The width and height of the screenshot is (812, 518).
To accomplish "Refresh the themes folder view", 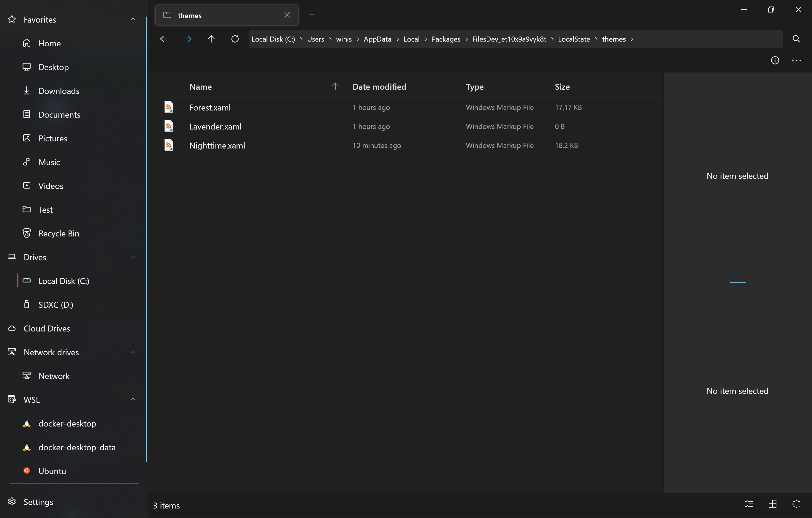I will [235, 39].
